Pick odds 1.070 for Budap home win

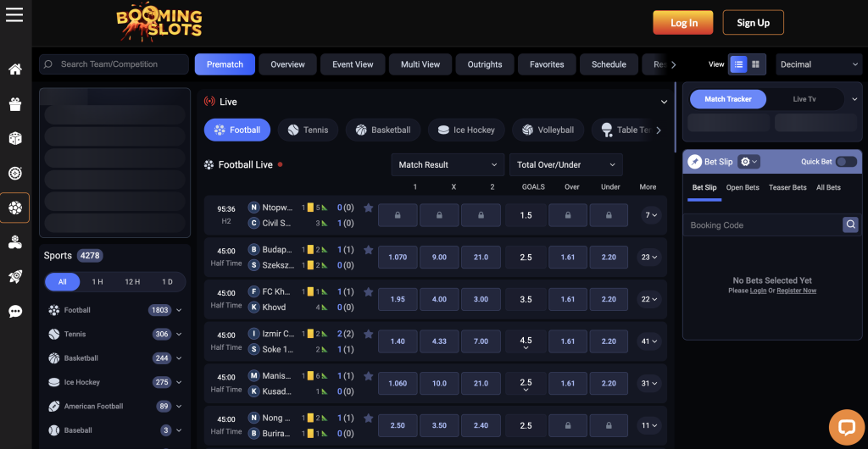(x=398, y=258)
